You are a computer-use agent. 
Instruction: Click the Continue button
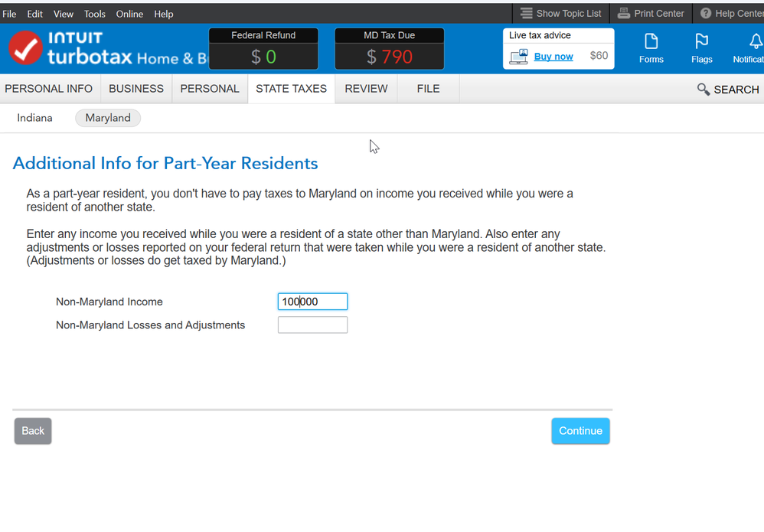pos(580,431)
